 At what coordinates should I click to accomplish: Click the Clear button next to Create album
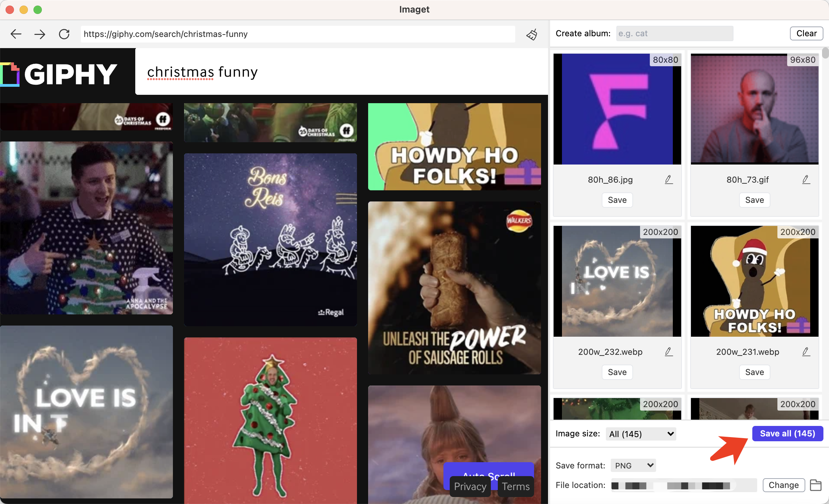806,33
